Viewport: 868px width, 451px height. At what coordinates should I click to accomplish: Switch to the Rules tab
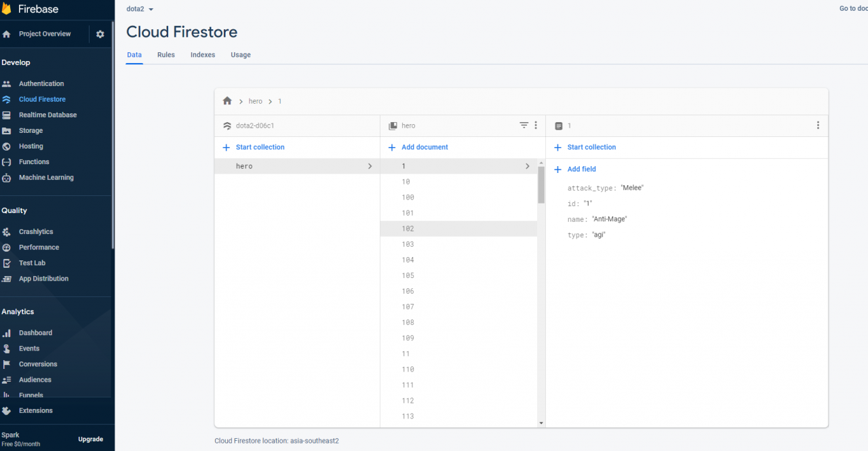click(165, 55)
